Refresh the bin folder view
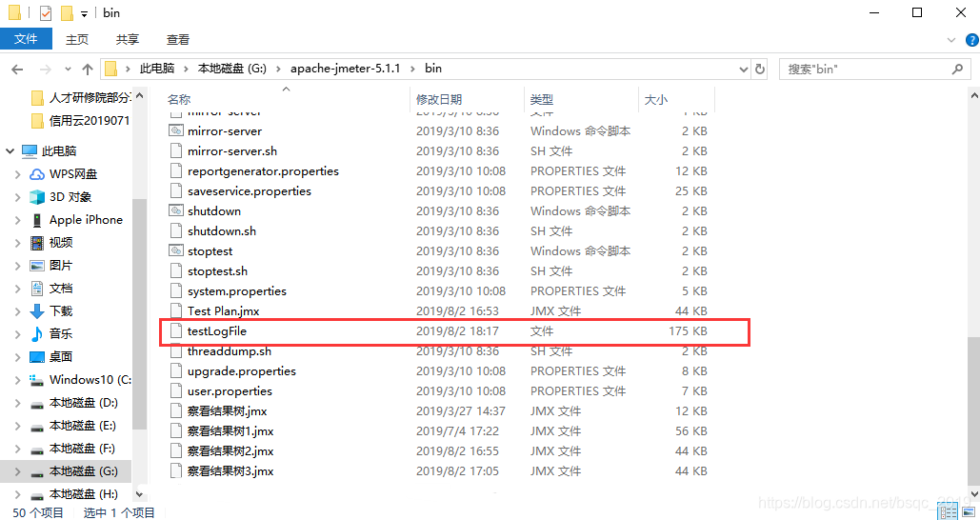The image size is (980, 520). pos(760,69)
